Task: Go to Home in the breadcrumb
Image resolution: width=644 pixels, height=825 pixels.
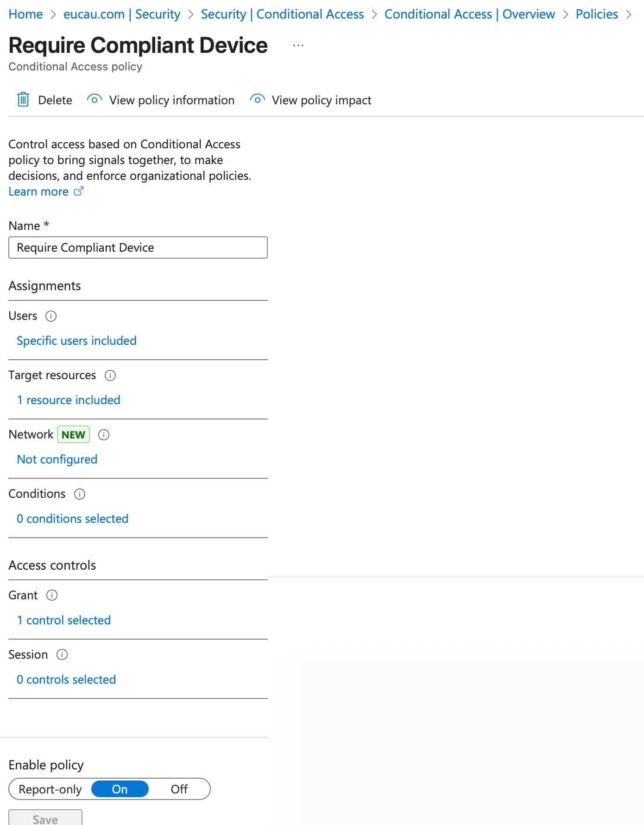Action: tap(25, 14)
